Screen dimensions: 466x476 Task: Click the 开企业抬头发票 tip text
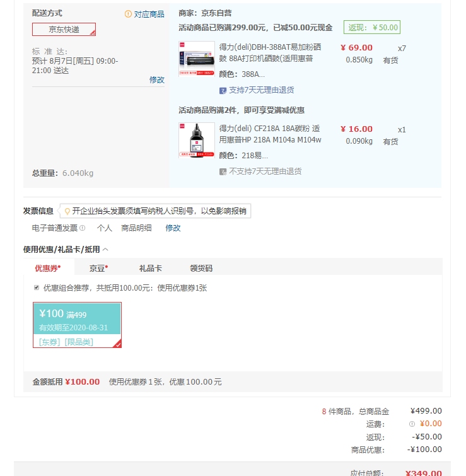(x=159, y=211)
